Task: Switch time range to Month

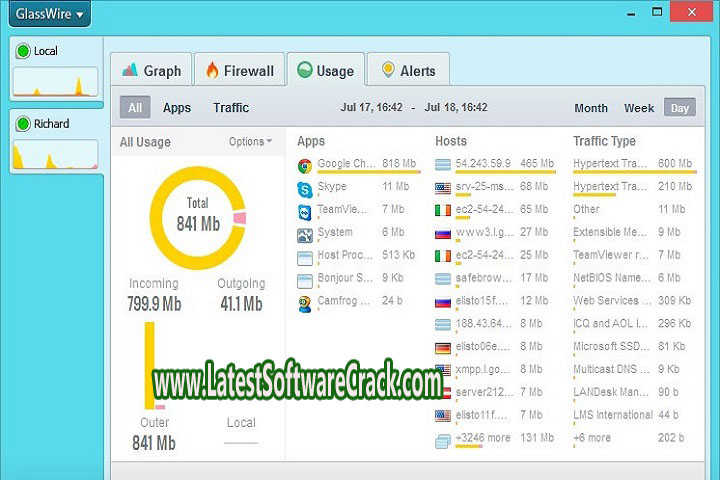Action: tap(590, 108)
